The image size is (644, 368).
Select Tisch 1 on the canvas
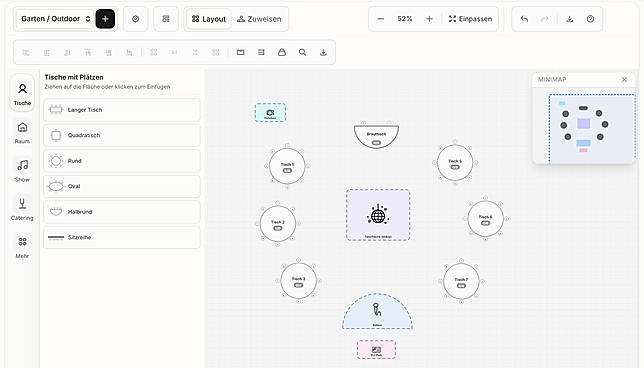coord(287,166)
